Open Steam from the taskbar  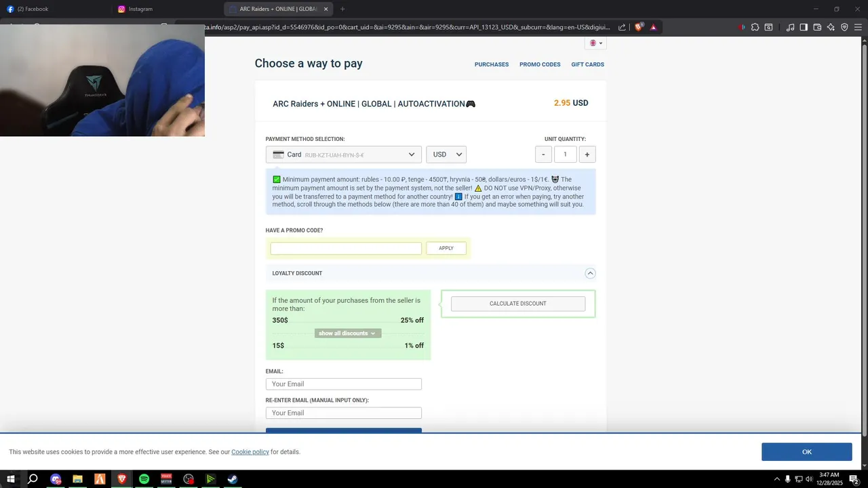point(233,479)
